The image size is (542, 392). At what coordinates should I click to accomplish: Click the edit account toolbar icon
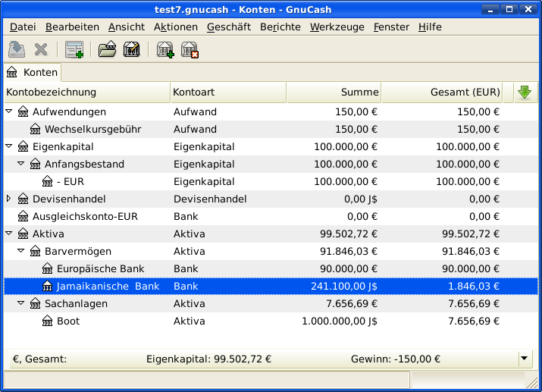coord(131,50)
